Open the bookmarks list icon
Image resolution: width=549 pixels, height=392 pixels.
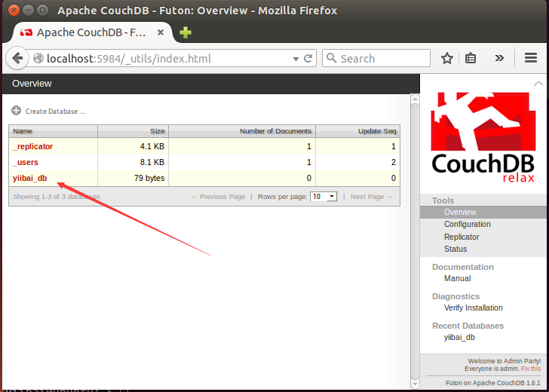471,59
